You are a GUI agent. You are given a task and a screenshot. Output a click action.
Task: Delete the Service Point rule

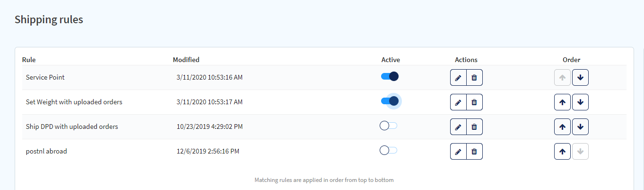475,78
